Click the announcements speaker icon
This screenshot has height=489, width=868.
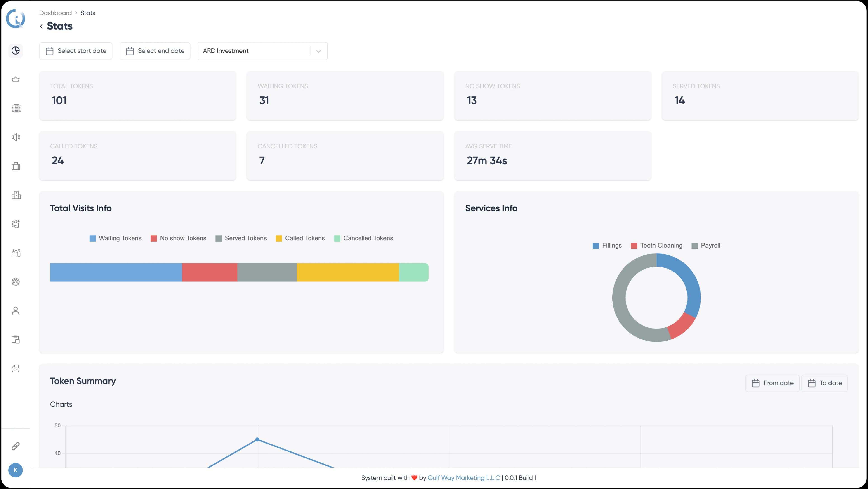(x=16, y=137)
